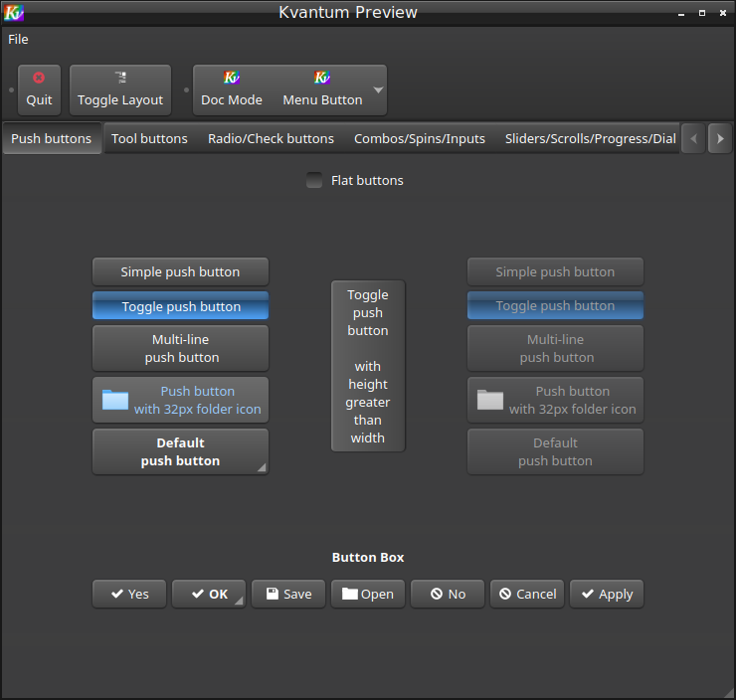
Task: Click the Default push button
Action: [x=180, y=451]
